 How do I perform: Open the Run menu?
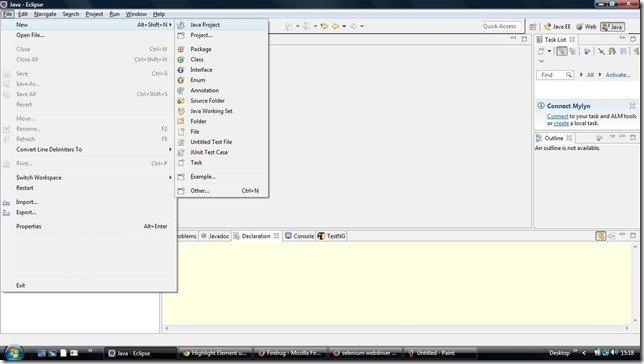click(x=115, y=14)
